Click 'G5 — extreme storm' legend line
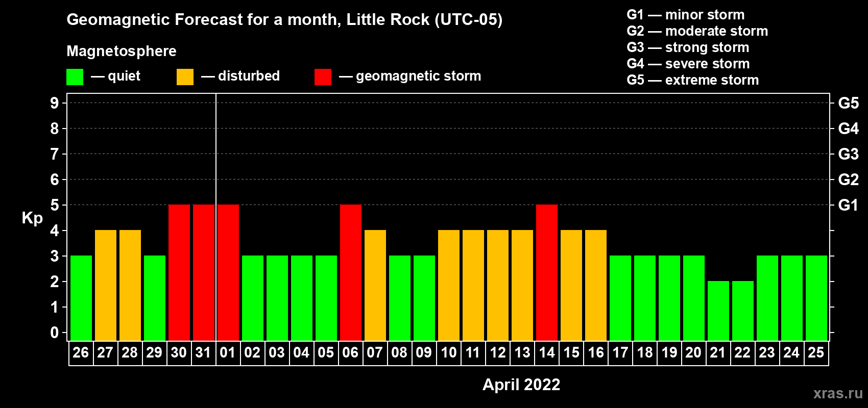 click(693, 80)
